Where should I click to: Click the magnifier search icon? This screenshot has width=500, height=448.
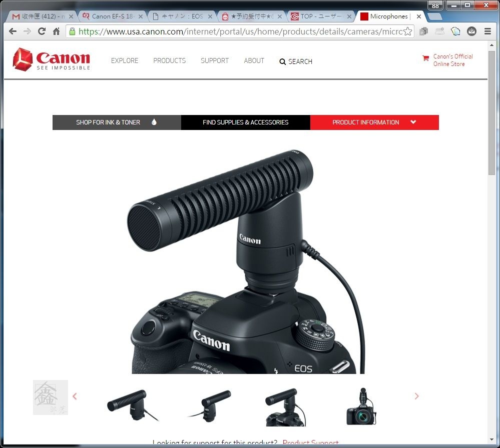click(282, 62)
